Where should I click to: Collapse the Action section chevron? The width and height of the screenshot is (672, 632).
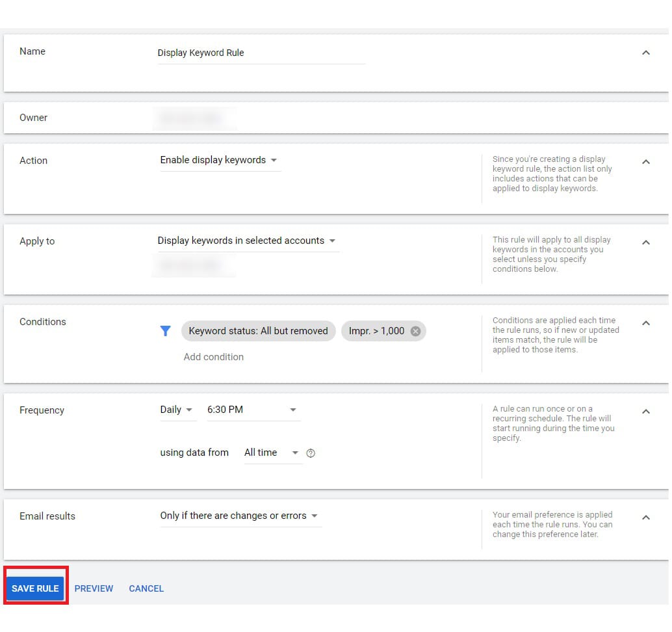[x=645, y=162]
